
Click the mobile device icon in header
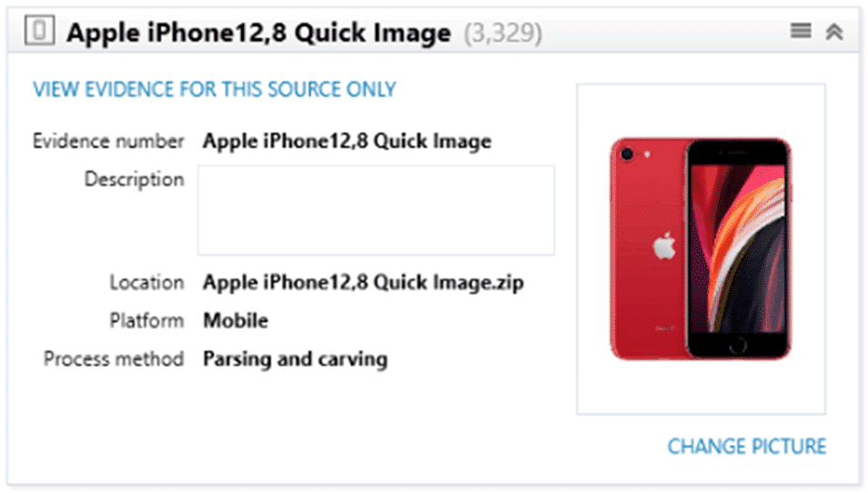point(39,30)
